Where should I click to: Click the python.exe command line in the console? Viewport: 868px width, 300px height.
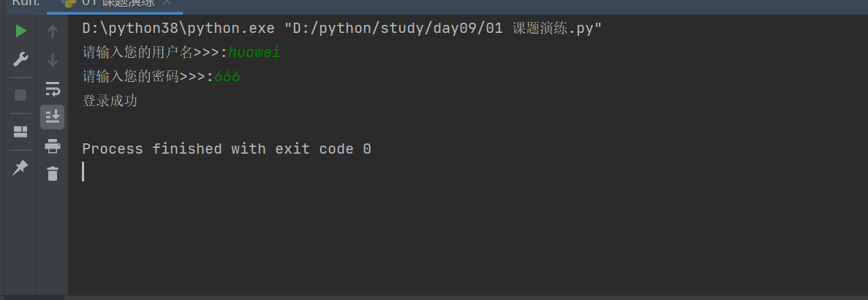pyautogui.click(x=341, y=29)
